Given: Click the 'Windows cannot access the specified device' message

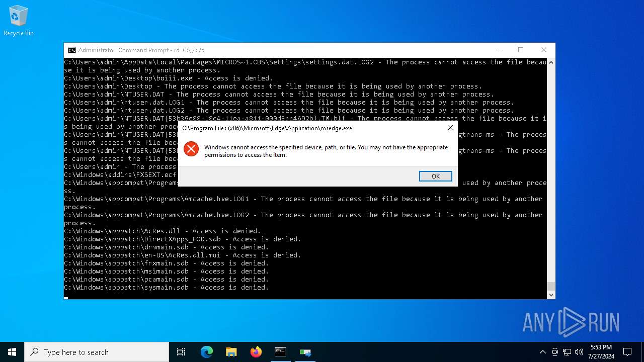Looking at the screenshot, I should pyautogui.click(x=326, y=151).
